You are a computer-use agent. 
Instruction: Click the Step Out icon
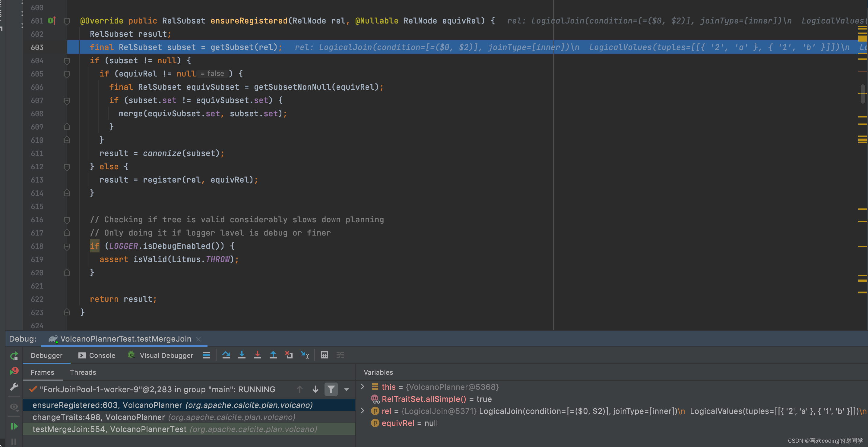[273, 355]
